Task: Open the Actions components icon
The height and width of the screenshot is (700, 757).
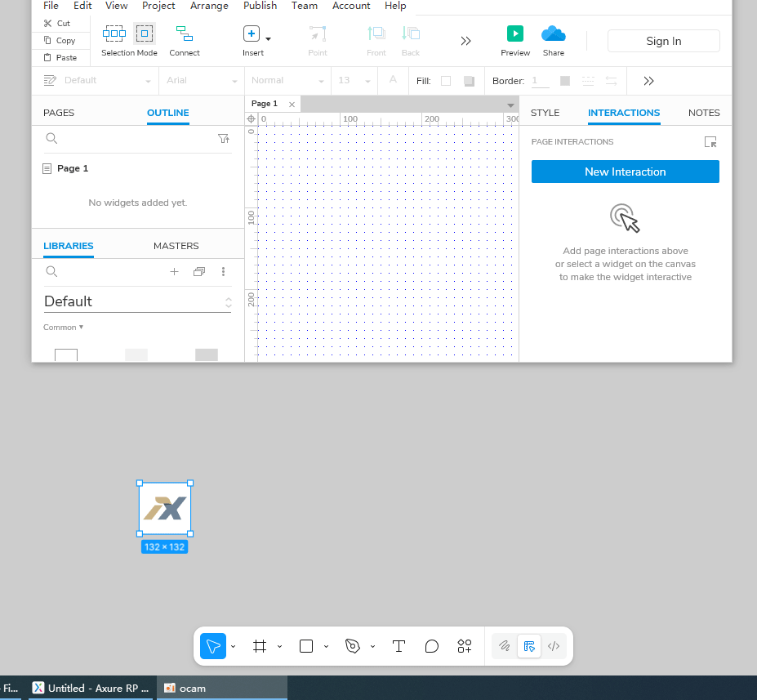Action: 465,646
